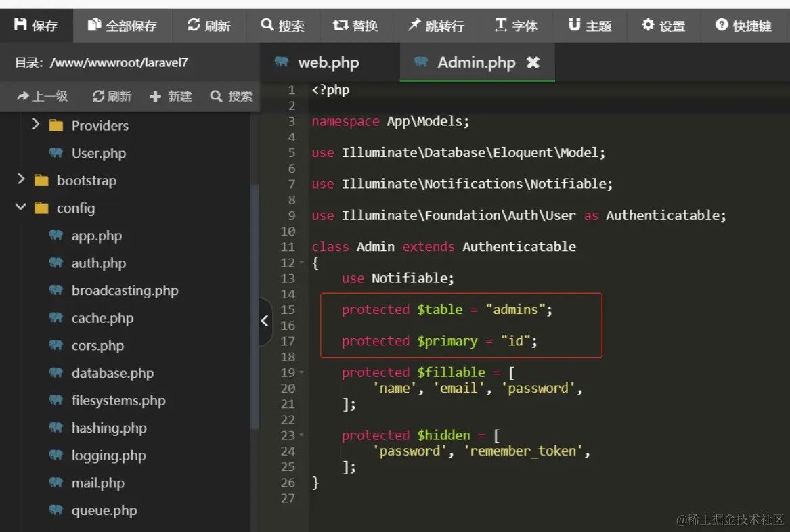The height and width of the screenshot is (532, 790).
Task: Fold code block at line 12
Action: coord(302,263)
